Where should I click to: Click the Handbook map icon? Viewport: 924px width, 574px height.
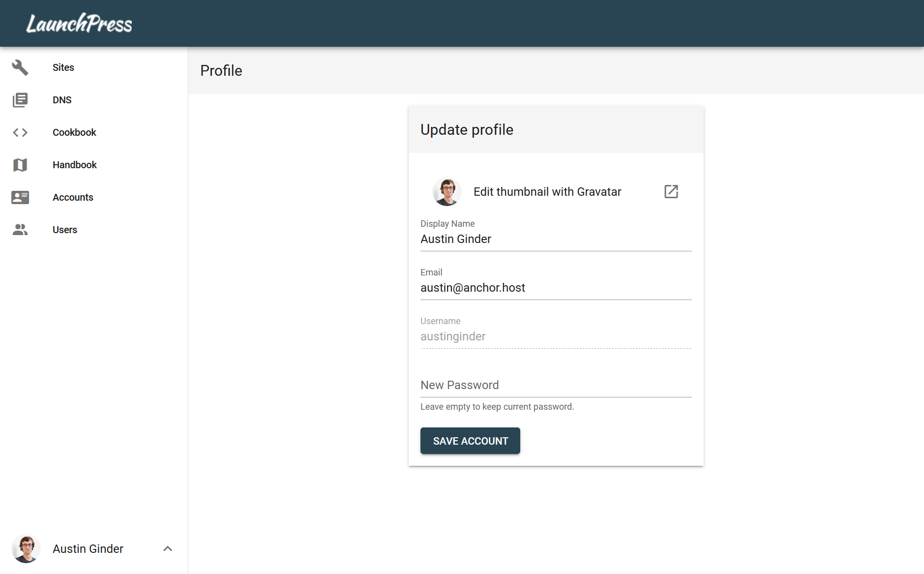tap(20, 165)
